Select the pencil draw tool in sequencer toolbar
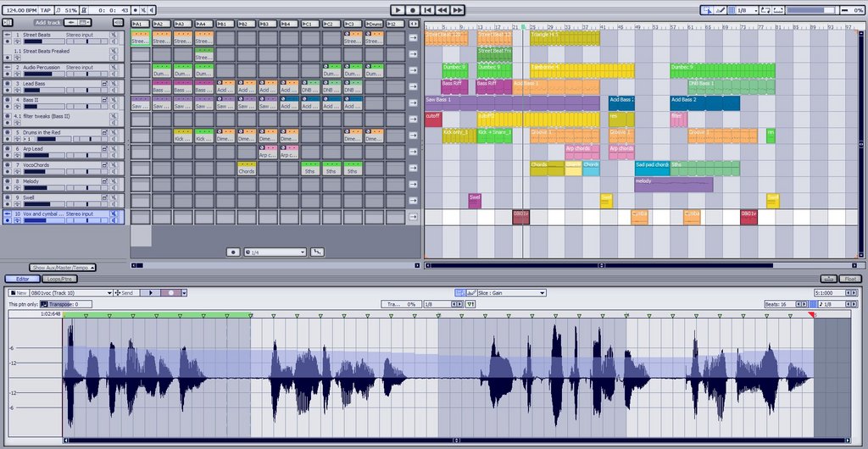This screenshot has height=449, width=868. point(721,10)
